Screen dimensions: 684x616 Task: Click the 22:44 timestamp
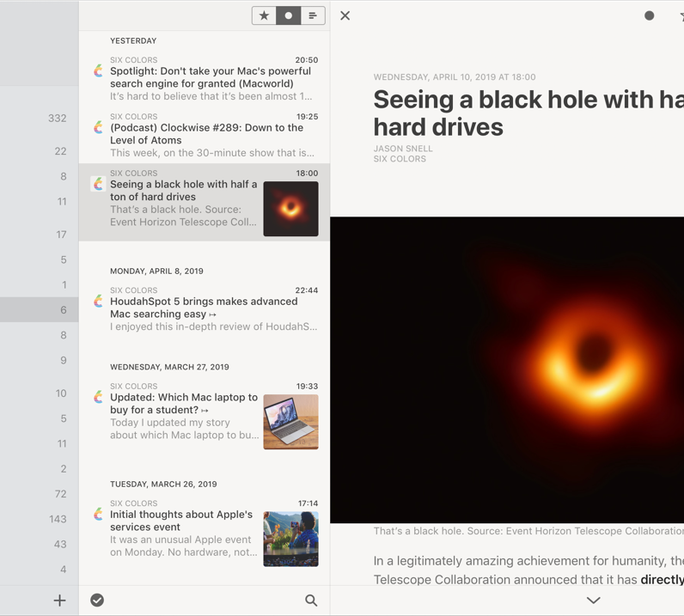[x=307, y=290]
